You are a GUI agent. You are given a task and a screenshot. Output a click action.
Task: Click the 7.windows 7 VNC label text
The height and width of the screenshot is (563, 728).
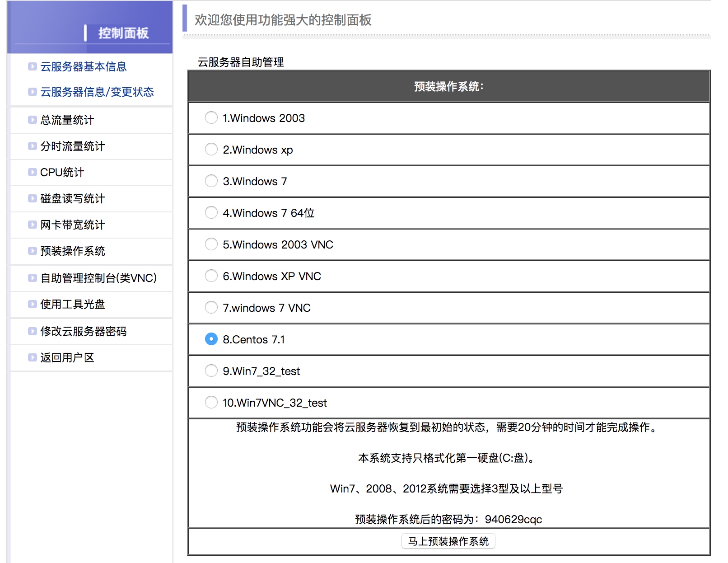[x=266, y=308]
